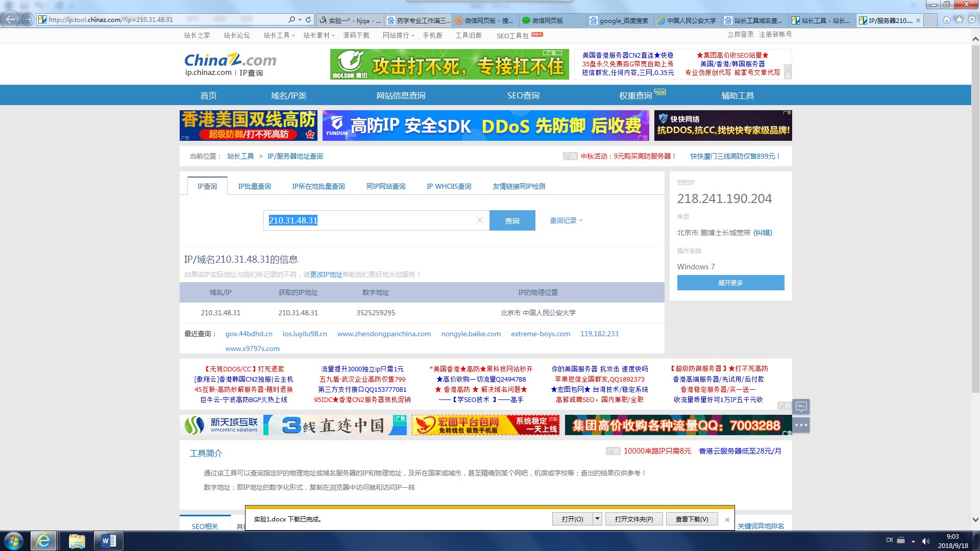Click the blue 查询 button
The height and width of the screenshot is (551, 980).
click(512, 220)
